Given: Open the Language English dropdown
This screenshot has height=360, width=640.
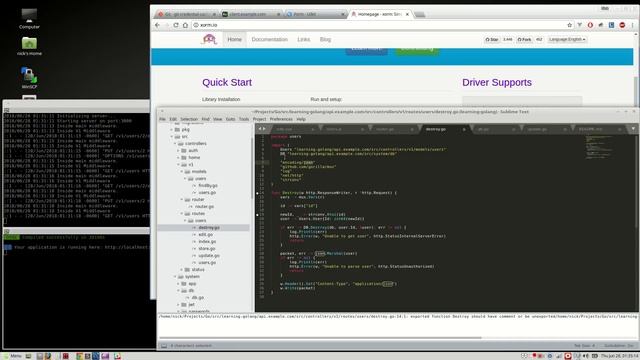Looking at the screenshot, I should pos(567,40).
